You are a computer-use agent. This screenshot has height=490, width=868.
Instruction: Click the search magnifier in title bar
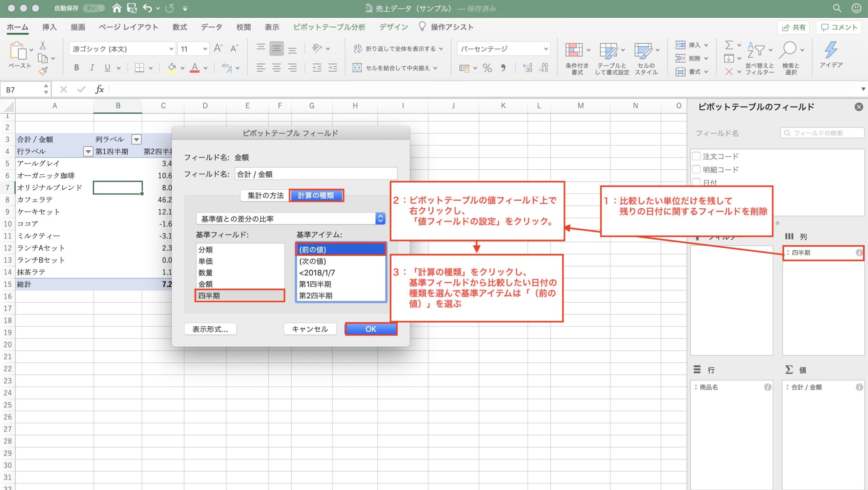click(x=837, y=8)
